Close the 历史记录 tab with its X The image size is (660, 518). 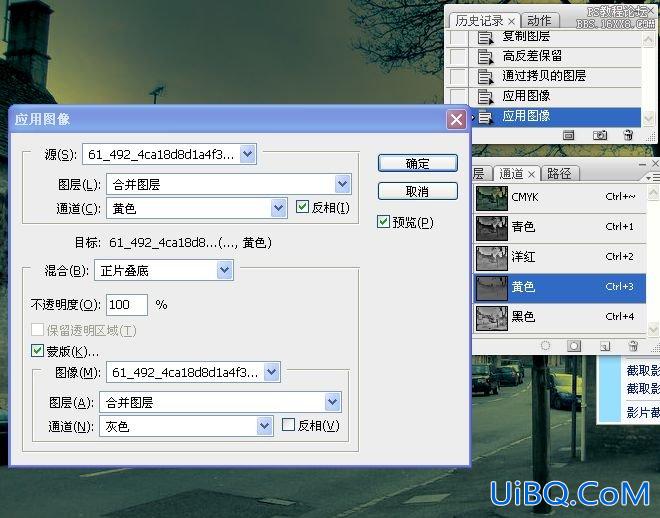(512, 21)
